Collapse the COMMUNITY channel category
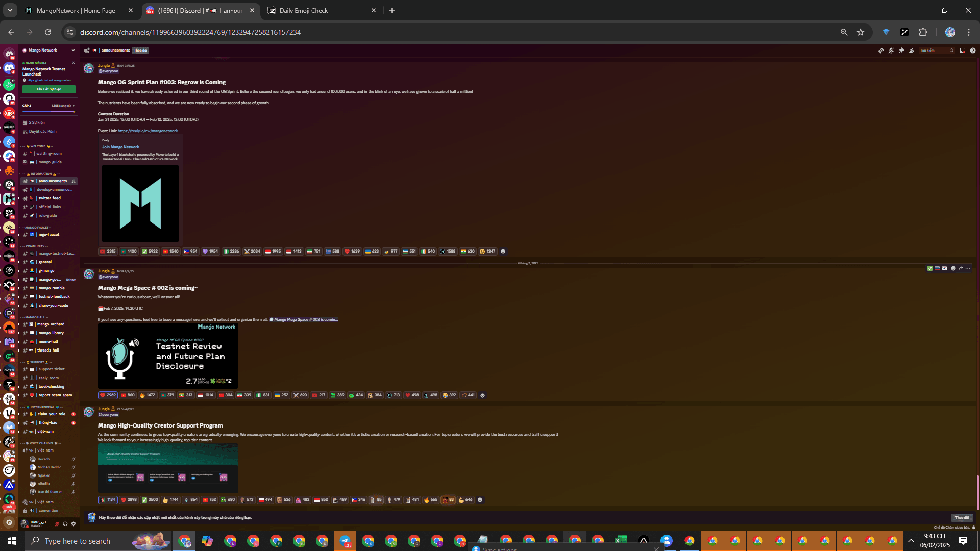This screenshot has height=551, width=980. [35, 246]
